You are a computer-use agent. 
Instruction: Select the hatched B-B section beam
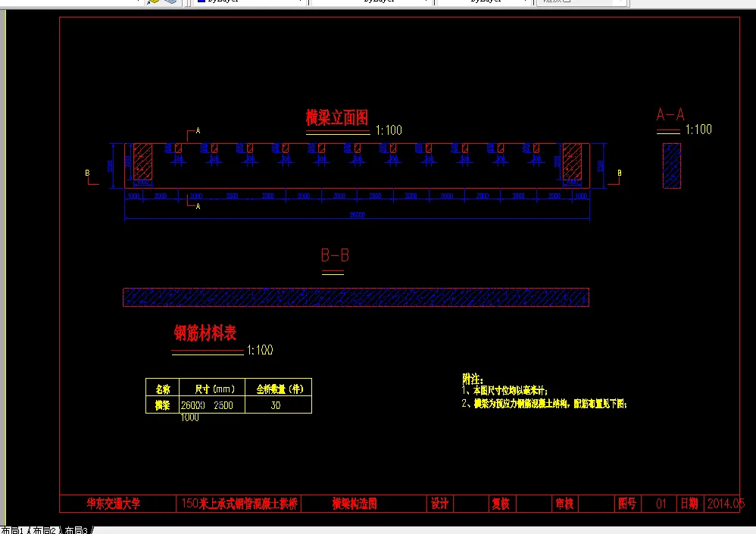356,298
